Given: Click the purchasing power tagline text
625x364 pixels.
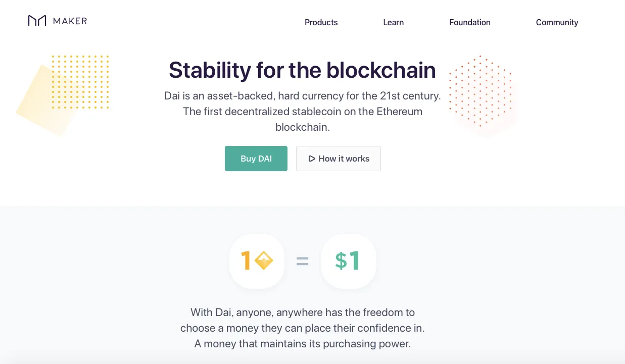Looking at the screenshot, I should [x=302, y=344].
